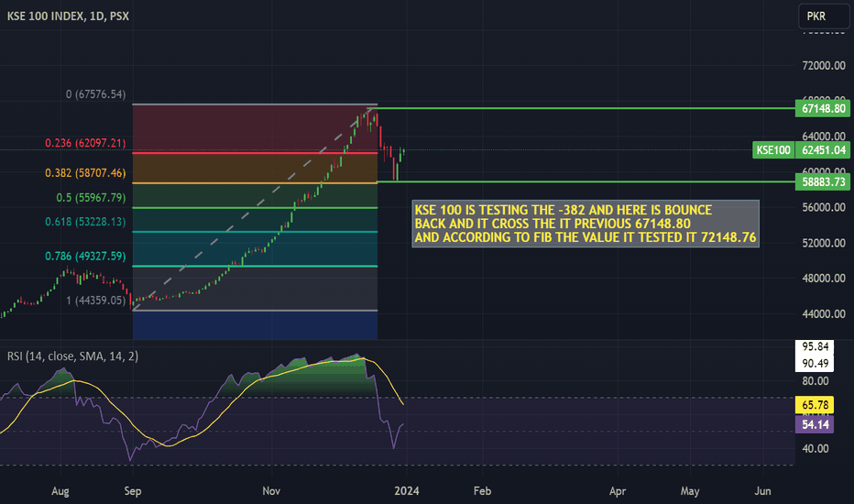Click the Nov label on time axis
Screen dimensions: 854x504
click(x=271, y=491)
